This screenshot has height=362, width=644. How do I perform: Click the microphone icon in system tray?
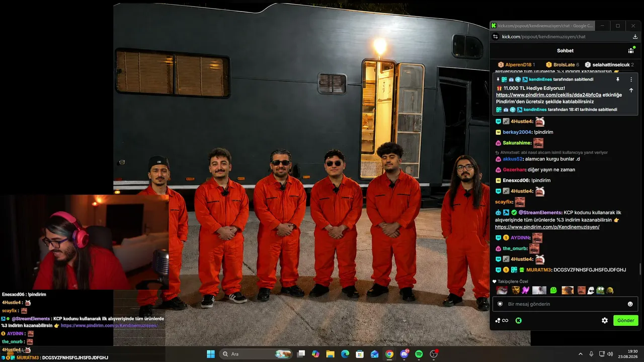[591, 354]
